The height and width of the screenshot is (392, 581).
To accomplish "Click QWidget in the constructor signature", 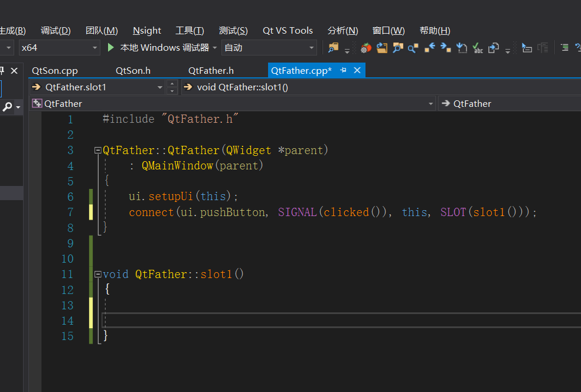I will pos(249,151).
